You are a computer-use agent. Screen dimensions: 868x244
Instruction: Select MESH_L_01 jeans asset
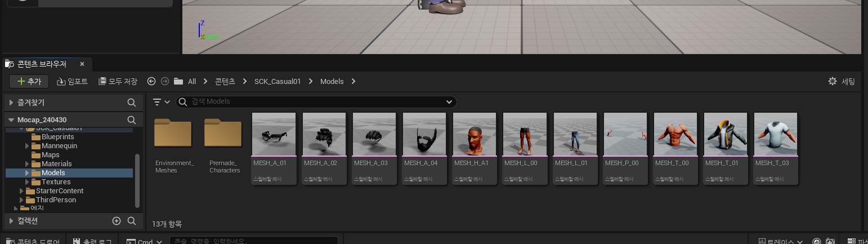(x=575, y=148)
